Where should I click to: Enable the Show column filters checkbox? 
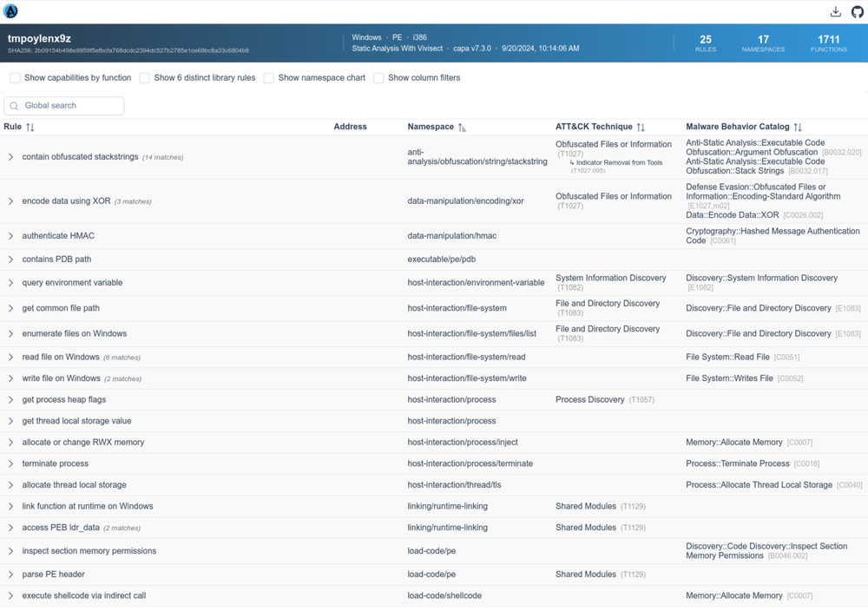coord(378,78)
